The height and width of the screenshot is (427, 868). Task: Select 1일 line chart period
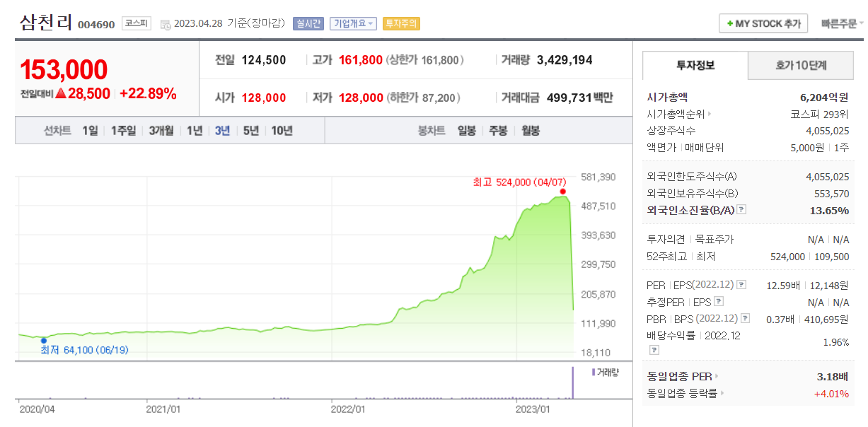(90, 130)
